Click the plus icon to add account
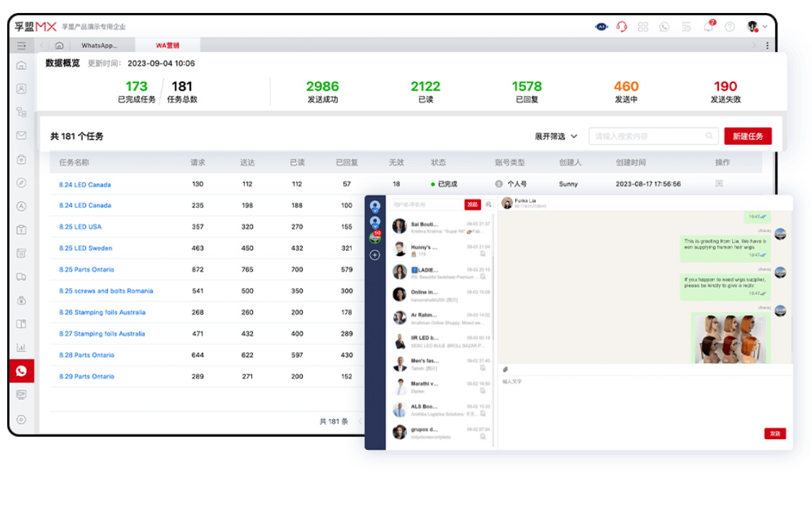Viewport: 812px width, 517px height. point(375,255)
